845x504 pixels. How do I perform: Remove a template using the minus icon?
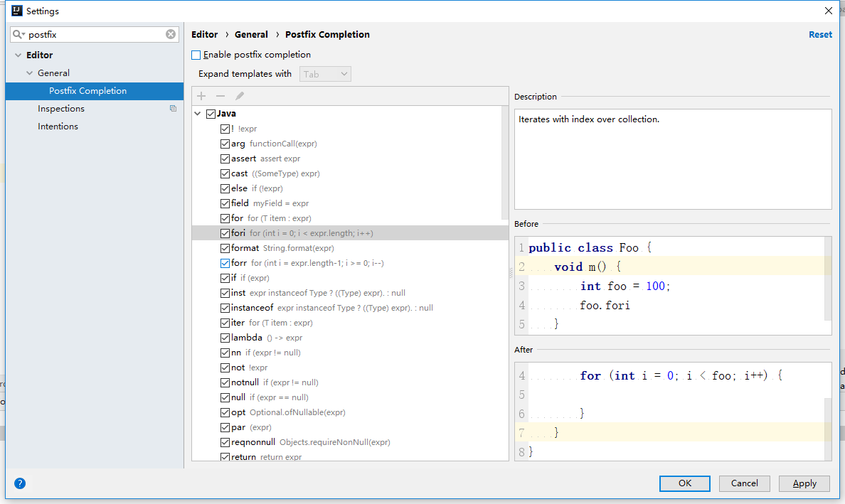coord(220,95)
